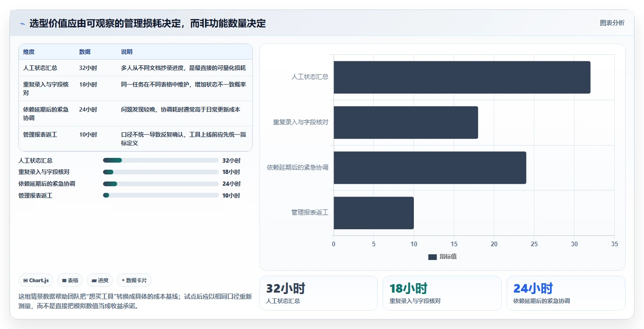This screenshot has height=329, width=644.
Task: Click the 依赖延期后的紧急协调 chart bar
Action: pos(429,168)
